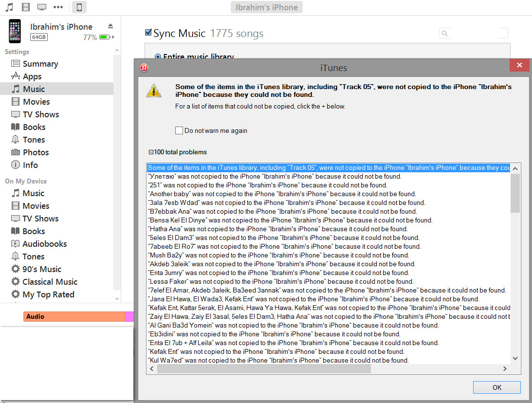Open the TV Shows icon in top toolbar
Image resolution: width=532 pixels, height=403 pixels.
[x=42, y=7]
